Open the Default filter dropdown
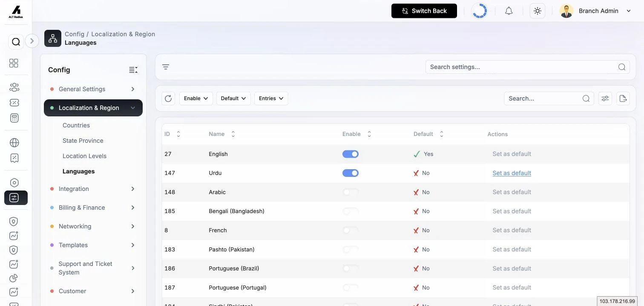The width and height of the screenshot is (644, 306). (x=233, y=98)
